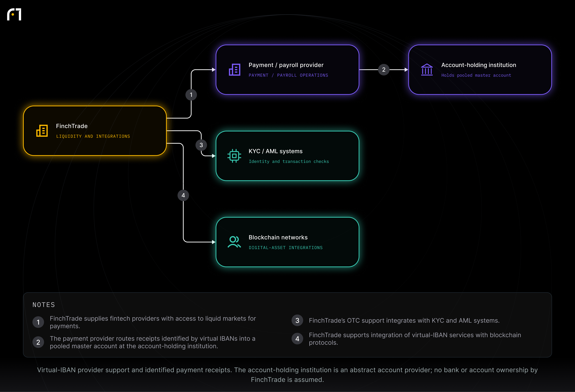
Task: Click the number 3 badge in Notes
Action: pos(297,321)
